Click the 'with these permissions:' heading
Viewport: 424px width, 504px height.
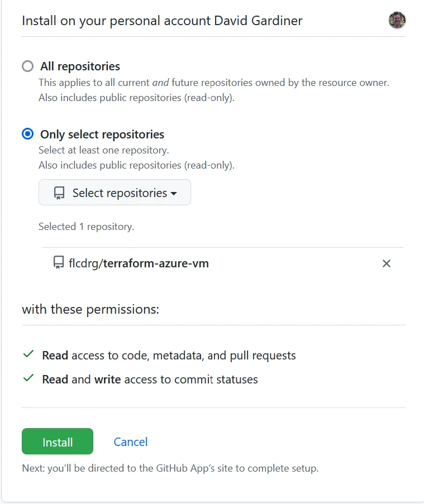point(90,309)
